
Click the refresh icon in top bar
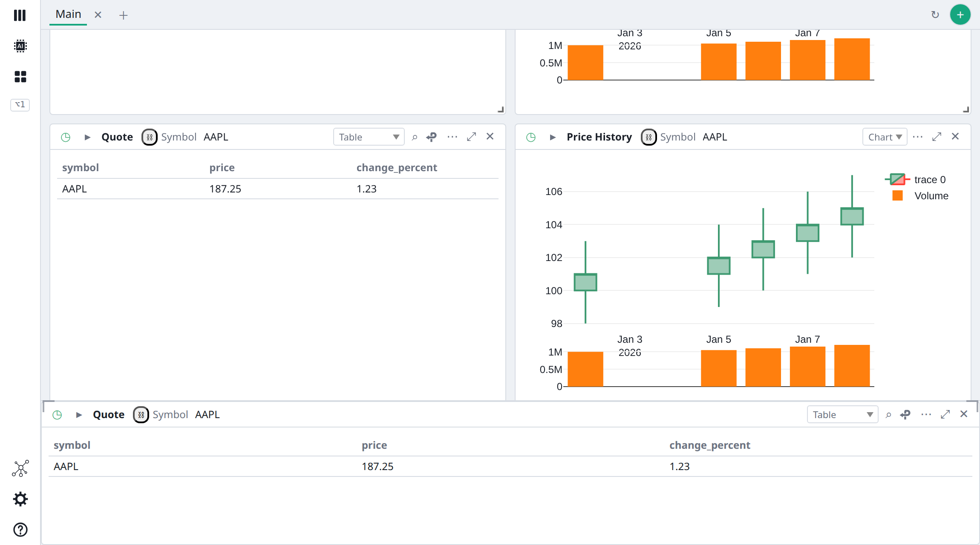tap(935, 15)
